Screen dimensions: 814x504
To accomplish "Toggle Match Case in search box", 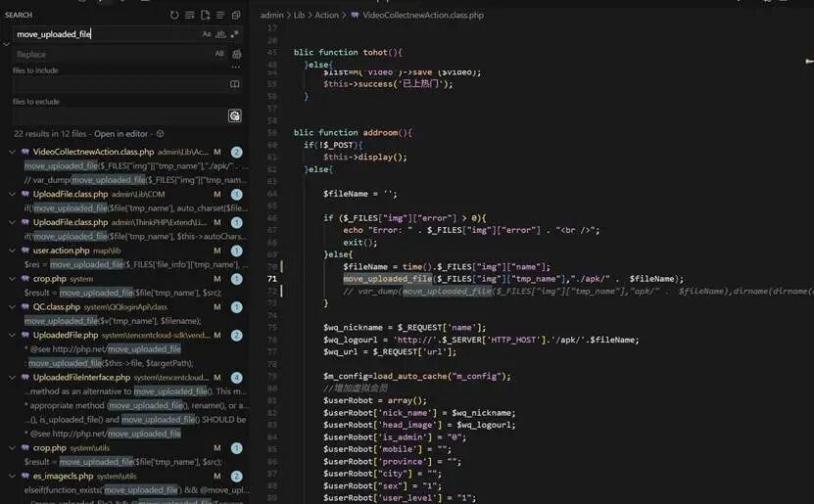I will [207, 34].
